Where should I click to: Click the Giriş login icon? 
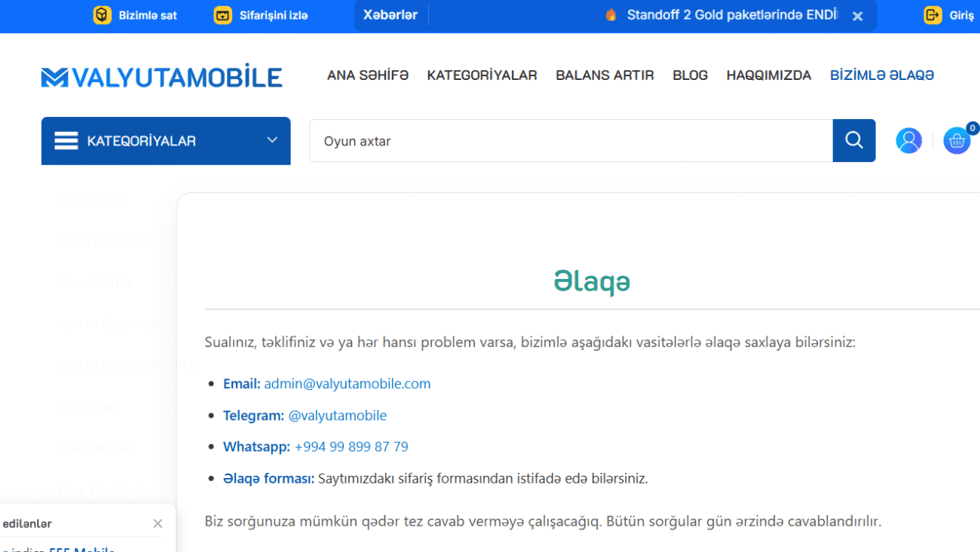click(x=933, y=15)
